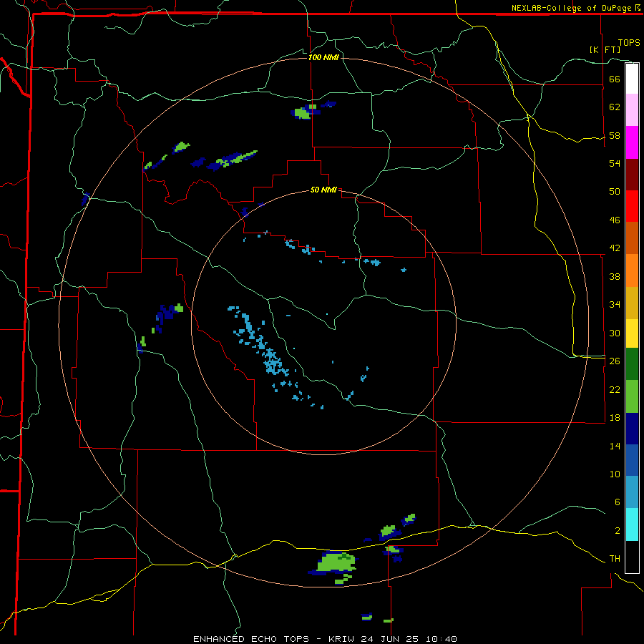The image size is (644, 644).
Task: Click the 'ENHANCED ECHO TOPS' title text
Action: [251, 639]
